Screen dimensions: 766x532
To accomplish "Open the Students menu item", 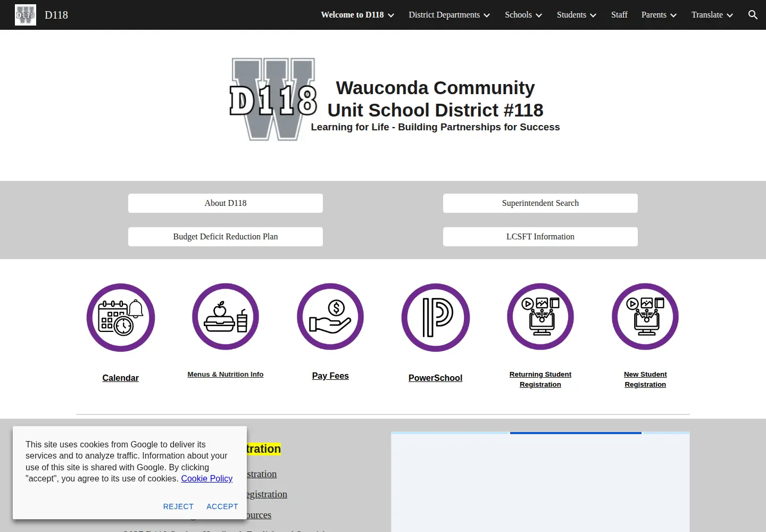I will 571,15.
